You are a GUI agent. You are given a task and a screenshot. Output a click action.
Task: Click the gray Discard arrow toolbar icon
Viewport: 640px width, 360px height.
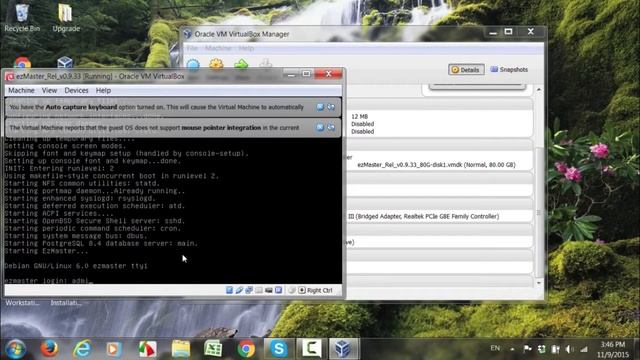coord(266,64)
